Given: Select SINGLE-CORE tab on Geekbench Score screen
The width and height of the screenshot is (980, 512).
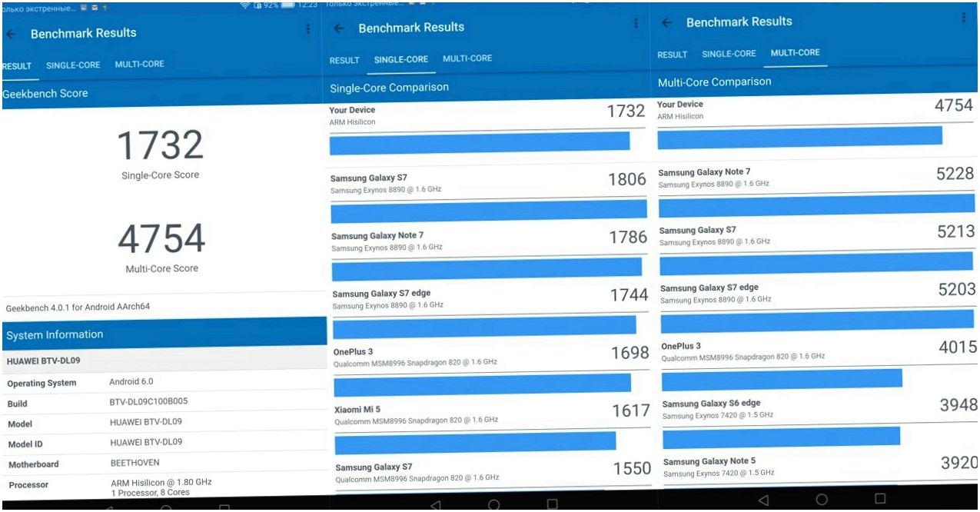Looking at the screenshot, I should click(73, 65).
